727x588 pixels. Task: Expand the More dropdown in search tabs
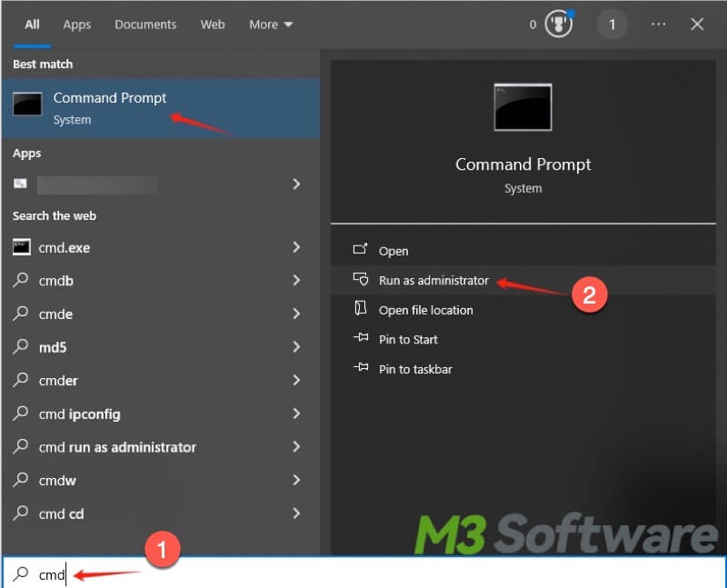[271, 25]
